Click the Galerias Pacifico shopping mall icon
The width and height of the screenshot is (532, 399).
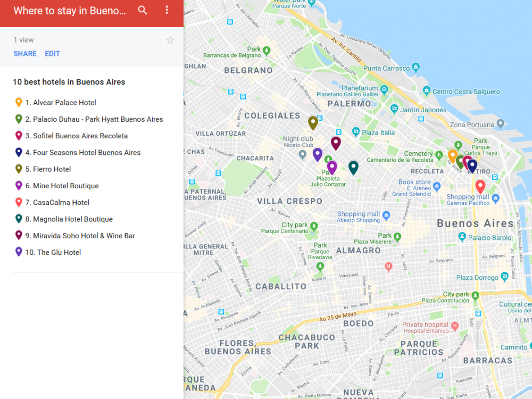(x=496, y=198)
